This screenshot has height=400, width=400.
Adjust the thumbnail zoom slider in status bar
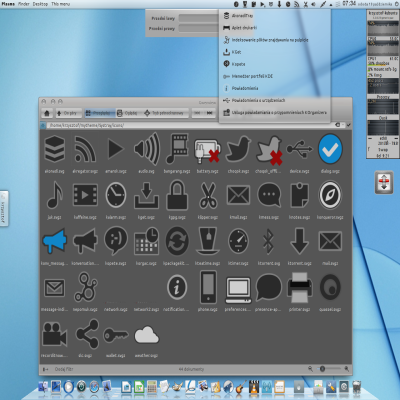coord(329,369)
